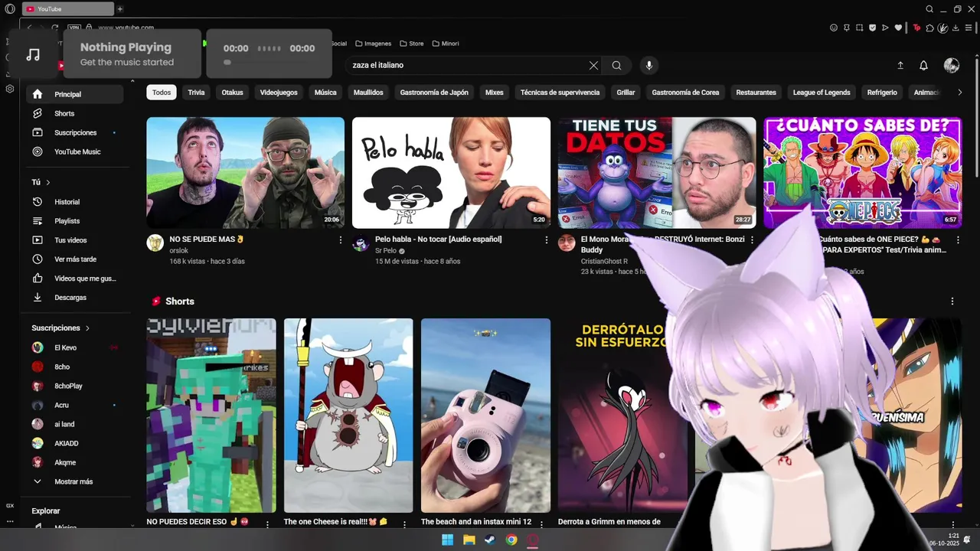The image size is (980, 551).
Task: Start voice search with microphone
Action: click(649, 66)
